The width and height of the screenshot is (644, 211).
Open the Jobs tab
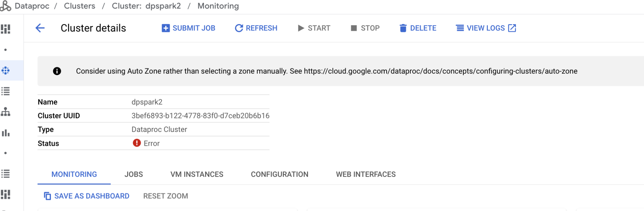[134, 174]
